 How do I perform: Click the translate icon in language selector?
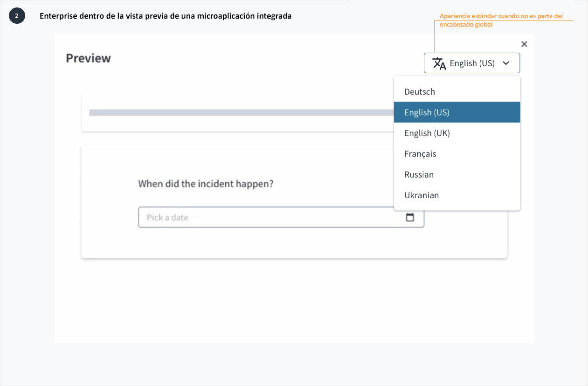[x=439, y=63]
